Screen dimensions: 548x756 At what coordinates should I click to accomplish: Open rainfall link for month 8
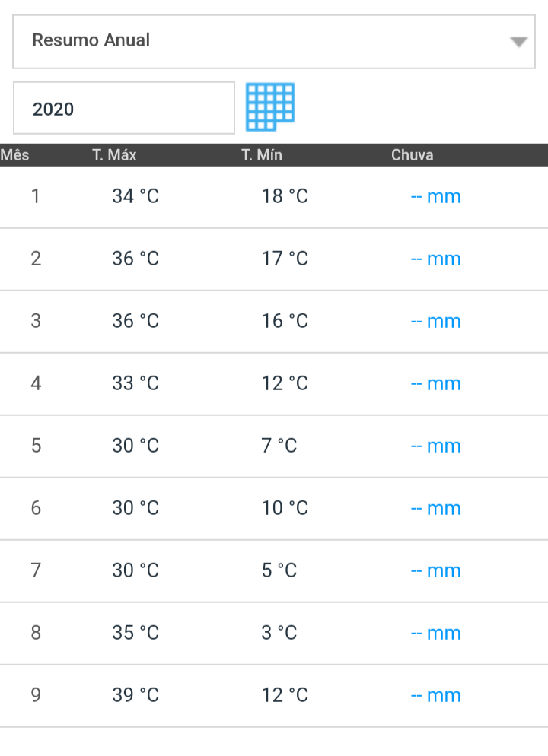click(435, 633)
